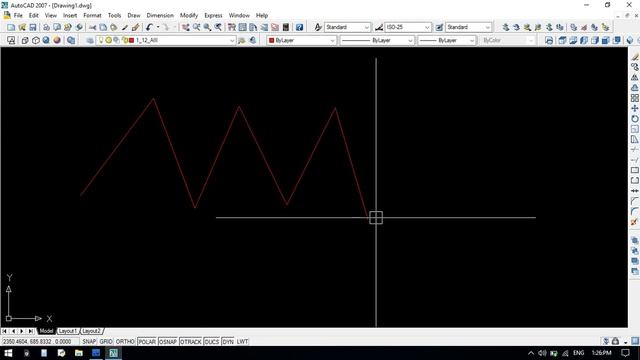Open the Windows Start button
The height and width of the screenshot is (360, 640).
pyautogui.click(x=8, y=353)
